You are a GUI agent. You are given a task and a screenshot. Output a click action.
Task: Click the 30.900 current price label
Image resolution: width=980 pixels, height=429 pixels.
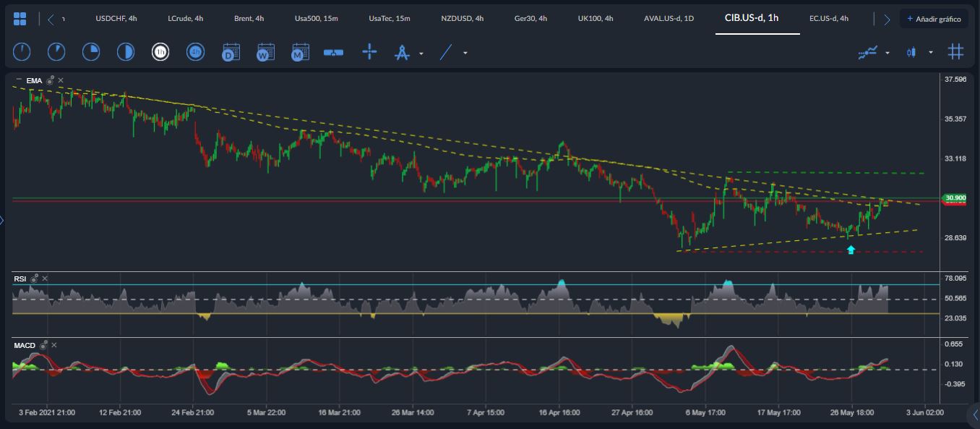tap(955, 198)
